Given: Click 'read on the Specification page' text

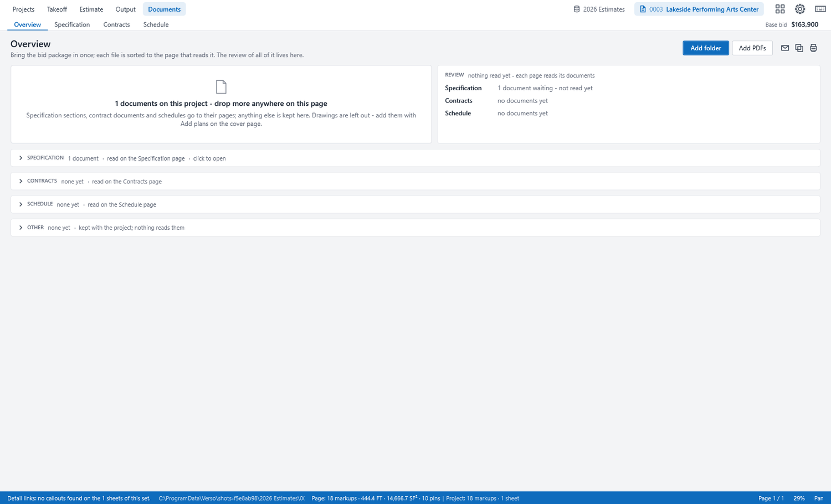Looking at the screenshot, I should [x=146, y=158].
